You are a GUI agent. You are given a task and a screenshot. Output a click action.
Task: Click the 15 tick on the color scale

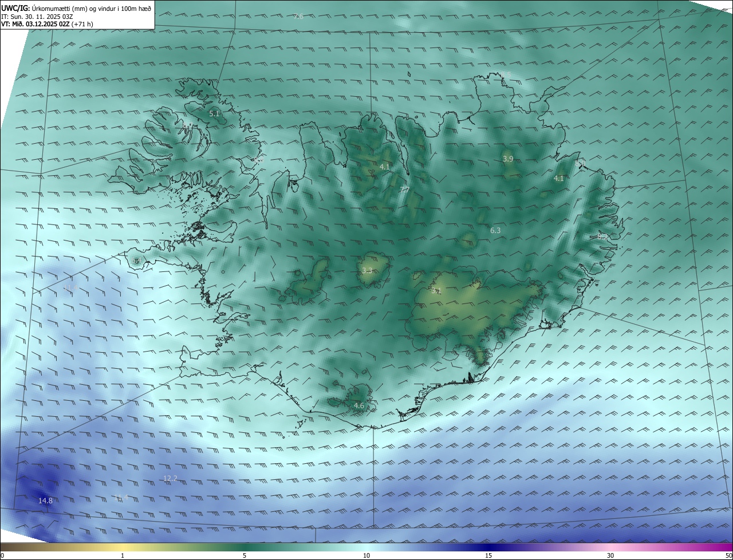488,555
